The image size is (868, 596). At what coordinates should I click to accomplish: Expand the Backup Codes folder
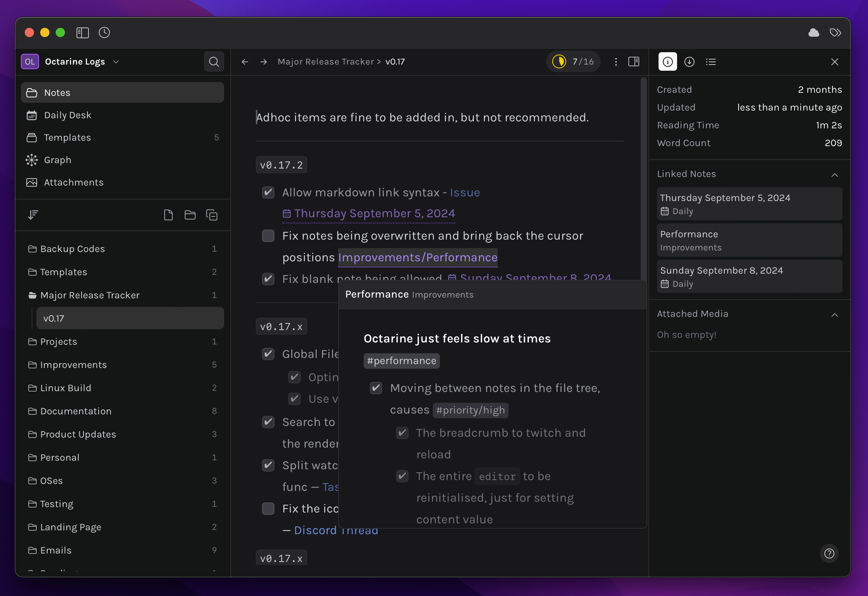pyautogui.click(x=123, y=249)
